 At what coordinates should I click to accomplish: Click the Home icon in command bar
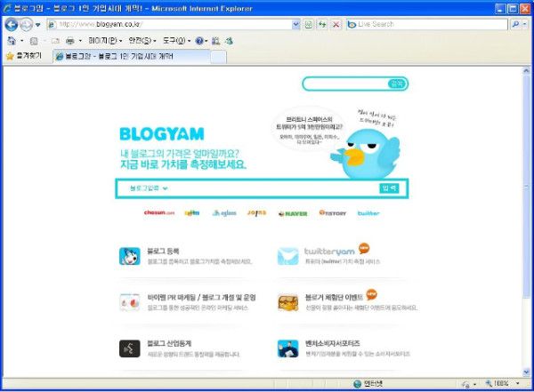pos(12,41)
